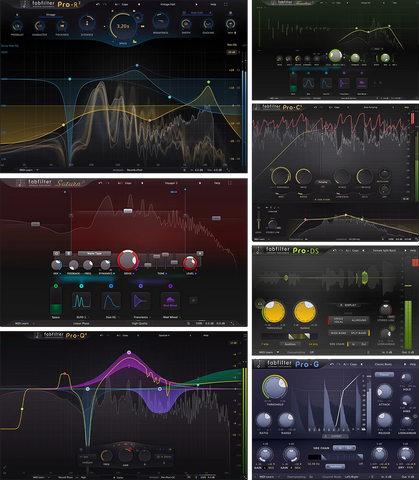Click the Distance knob in Pro-R 2

87,23
